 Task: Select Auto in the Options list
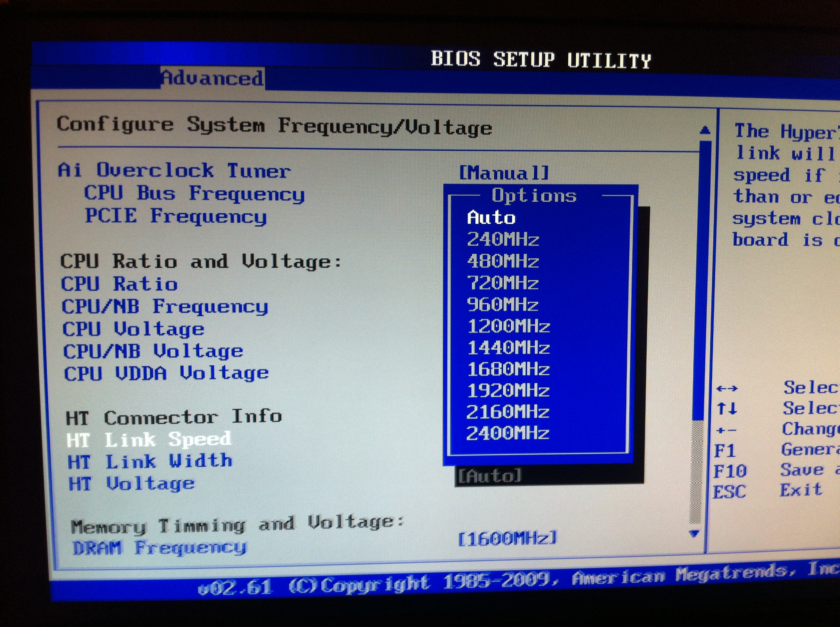coord(491,218)
